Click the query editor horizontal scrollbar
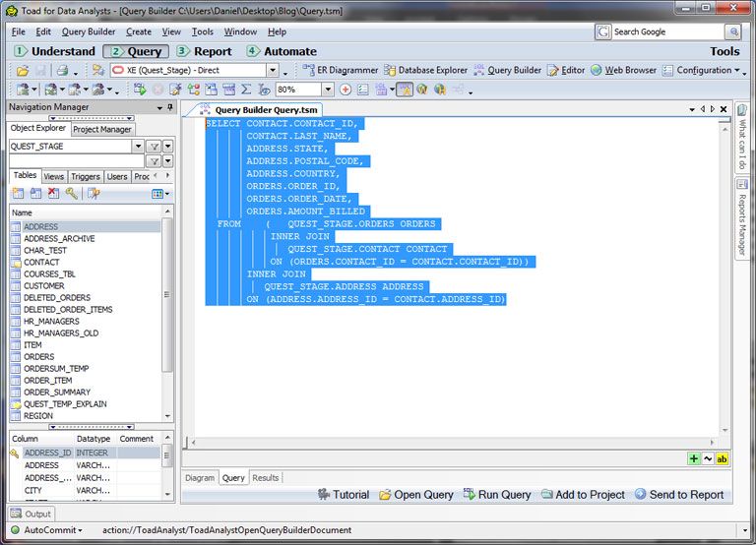This screenshot has width=756, height=545. 452,442
